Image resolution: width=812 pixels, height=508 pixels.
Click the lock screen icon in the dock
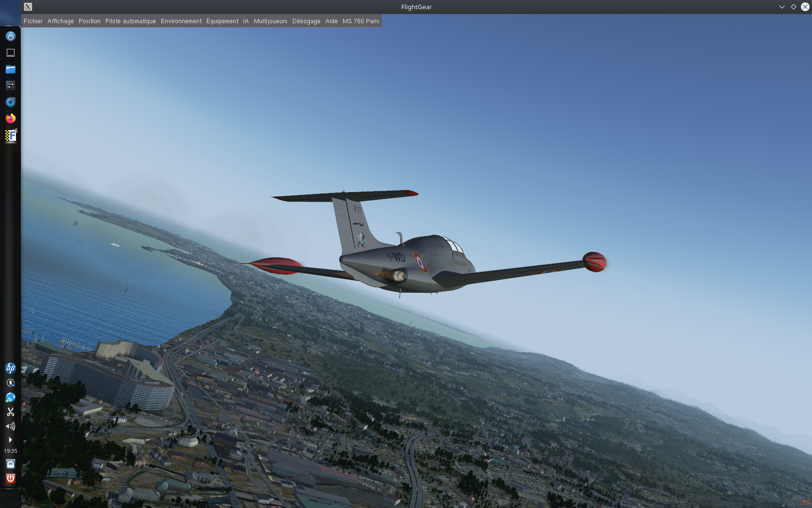point(10,464)
